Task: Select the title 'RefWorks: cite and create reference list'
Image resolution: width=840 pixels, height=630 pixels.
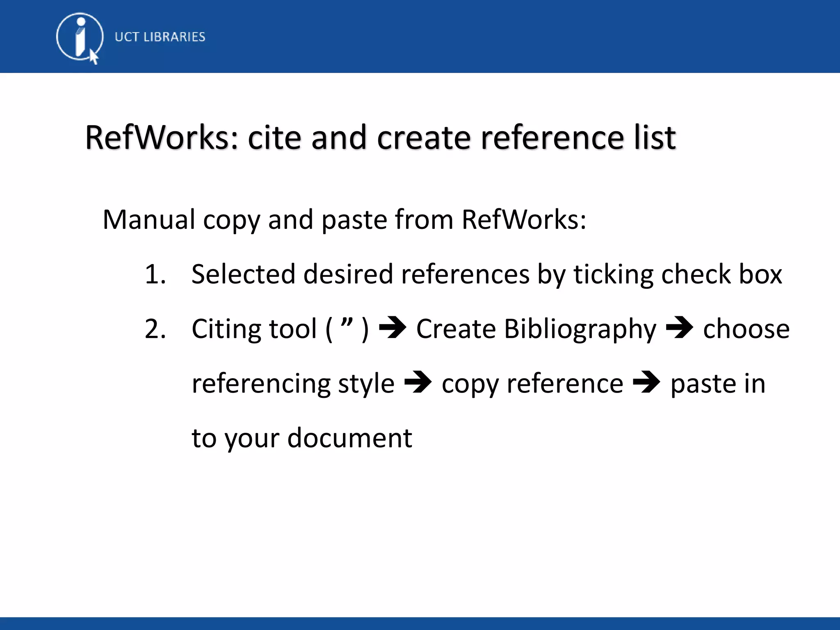Action: point(380,137)
